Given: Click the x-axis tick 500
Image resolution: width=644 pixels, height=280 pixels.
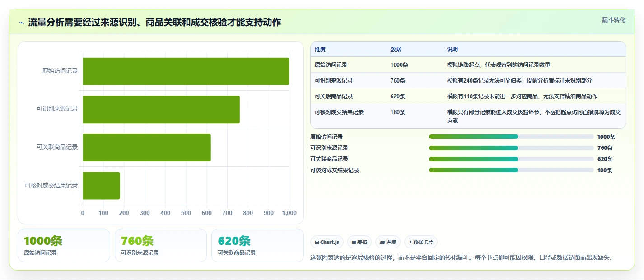Looking at the screenshot, I should [x=186, y=213].
